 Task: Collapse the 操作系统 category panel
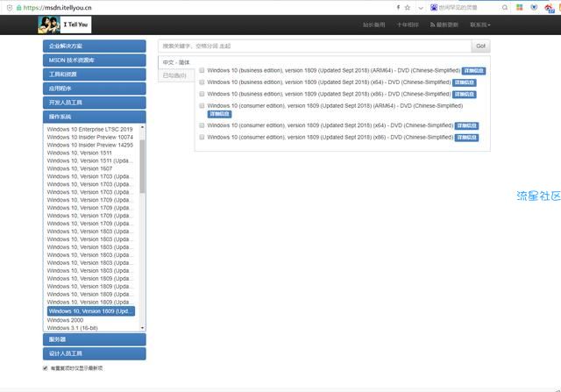(95, 117)
